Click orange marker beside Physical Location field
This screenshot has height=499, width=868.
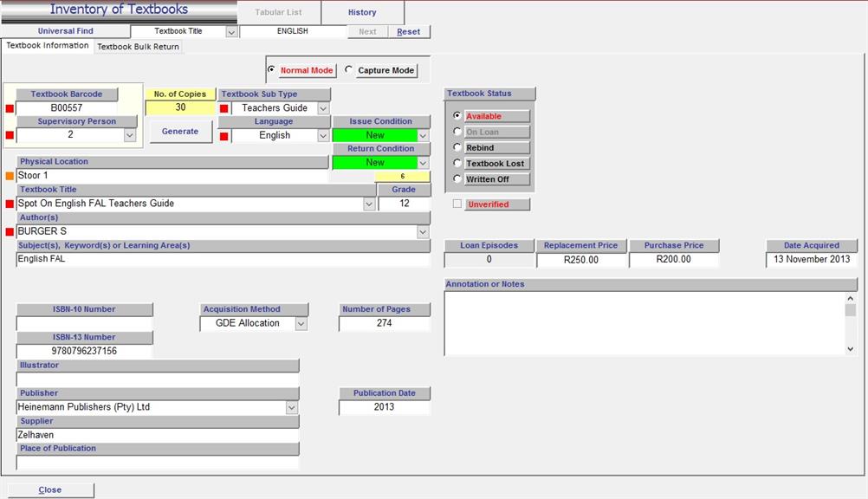[x=10, y=176]
